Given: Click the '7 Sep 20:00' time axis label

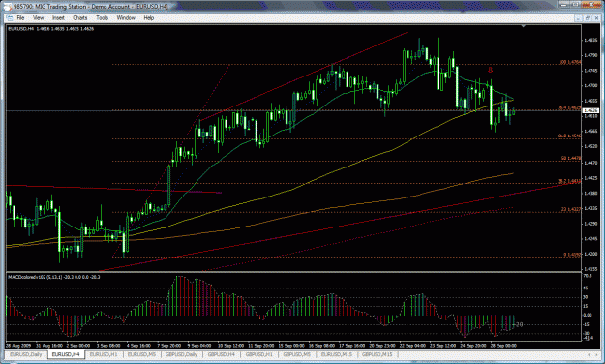Looking at the screenshot, I should pos(168,346).
